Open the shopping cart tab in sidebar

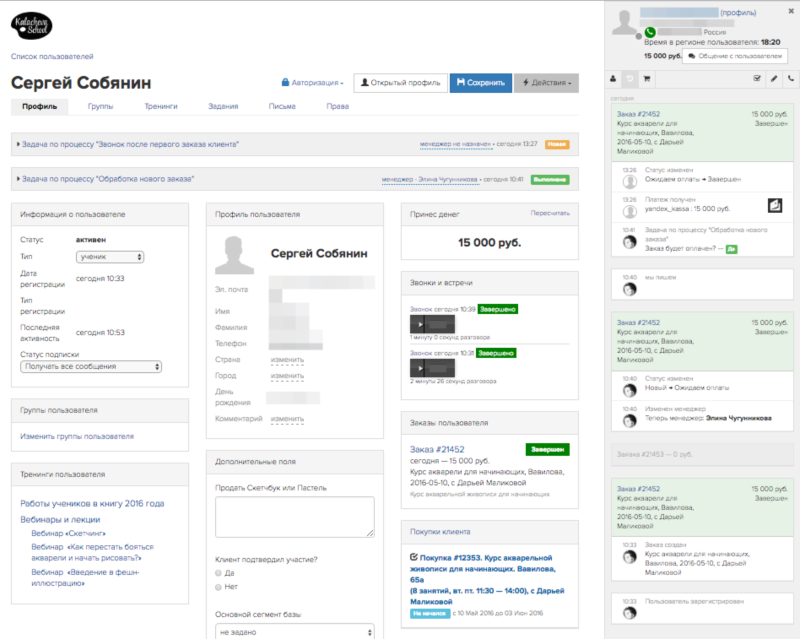(x=647, y=79)
